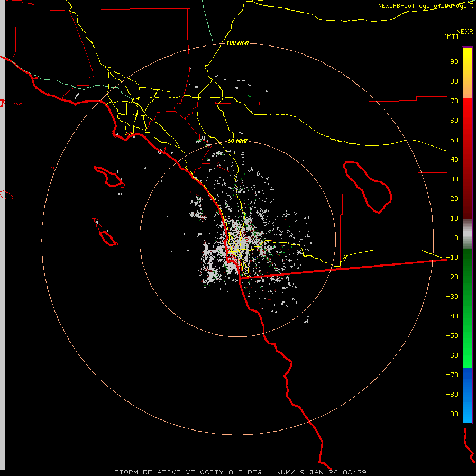The height and width of the screenshot is (476, 476).
Task: Click the -20 value on the velocity scale
Action: (452, 277)
